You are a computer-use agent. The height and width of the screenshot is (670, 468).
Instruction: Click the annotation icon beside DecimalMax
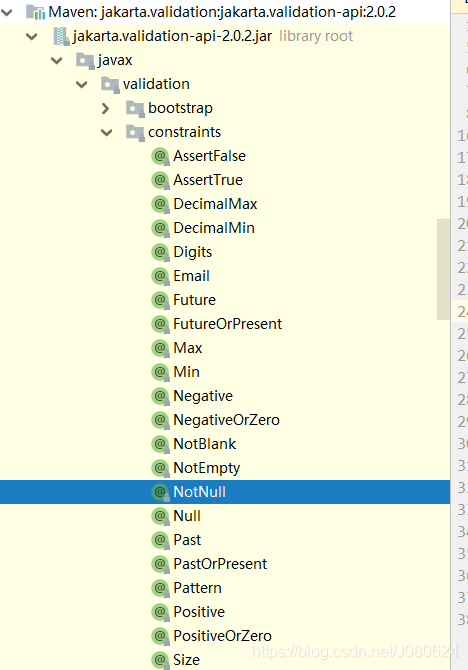(x=160, y=204)
